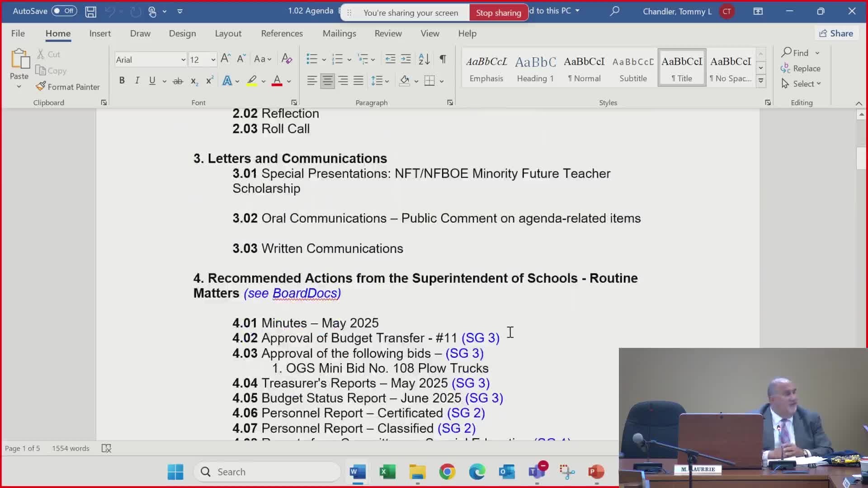Click the Save disk icon in title bar
This screenshot has width=868, height=488.
coord(90,11)
